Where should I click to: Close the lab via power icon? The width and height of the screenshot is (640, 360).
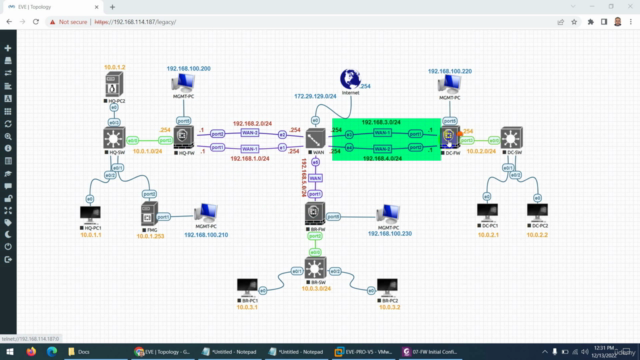tap(8, 247)
